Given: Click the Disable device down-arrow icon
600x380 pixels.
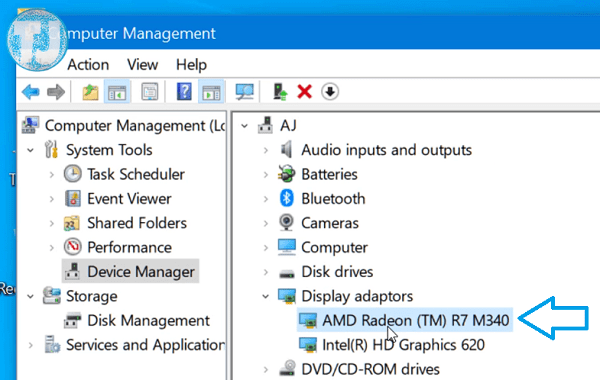Looking at the screenshot, I should click(330, 92).
